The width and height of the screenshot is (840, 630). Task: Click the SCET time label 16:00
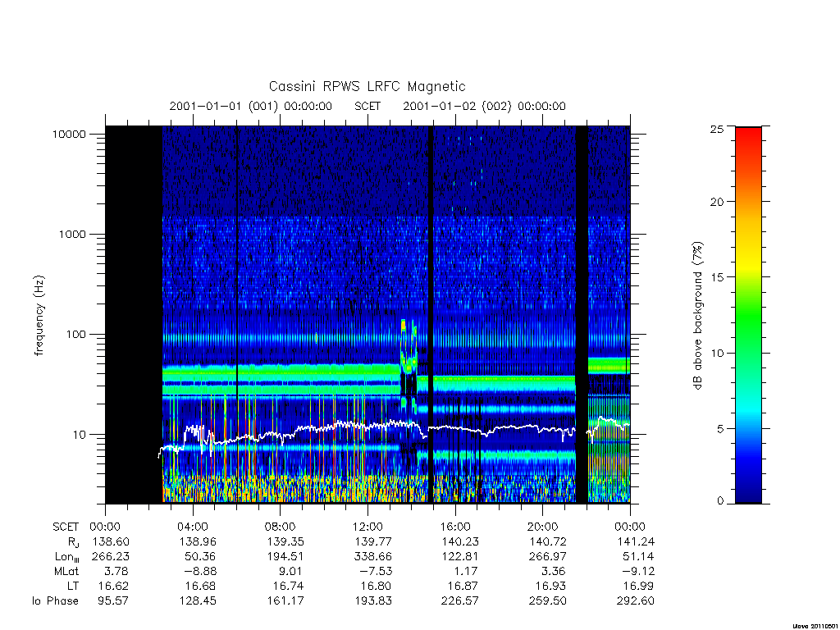click(x=454, y=527)
